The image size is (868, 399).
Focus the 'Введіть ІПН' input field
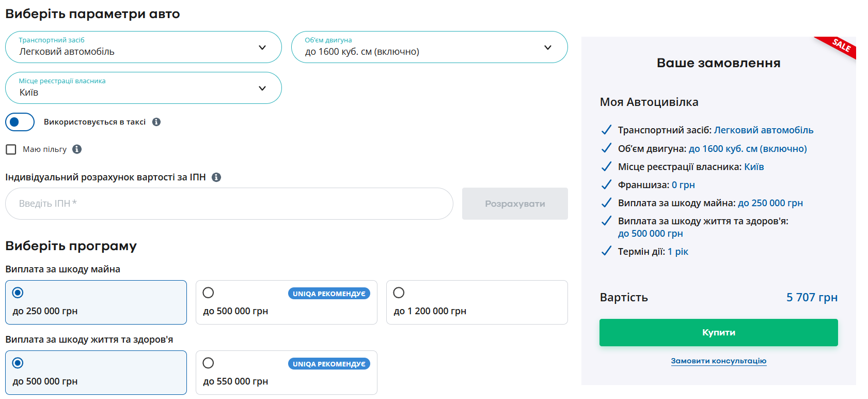click(x=229, y=204)
